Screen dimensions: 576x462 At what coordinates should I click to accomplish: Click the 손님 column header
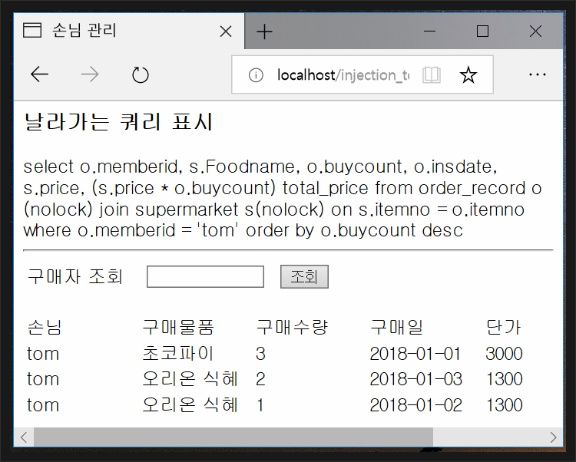tap(44, 327)
